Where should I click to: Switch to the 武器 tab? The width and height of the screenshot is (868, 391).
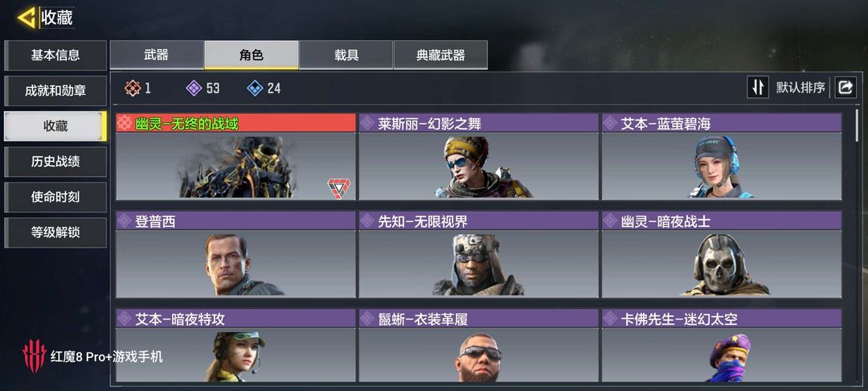click(157, 55)
